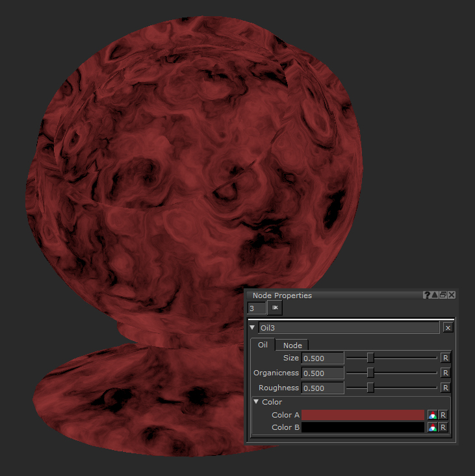Open color picker for Color B
Viewport: 475px width, 476px height.
[x=432, y=427]
